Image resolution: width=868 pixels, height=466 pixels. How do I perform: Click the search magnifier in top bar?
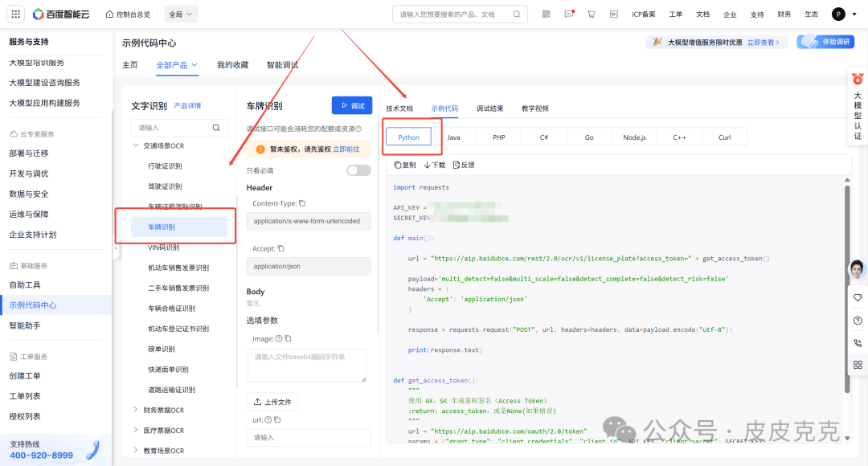click(517, 14)
